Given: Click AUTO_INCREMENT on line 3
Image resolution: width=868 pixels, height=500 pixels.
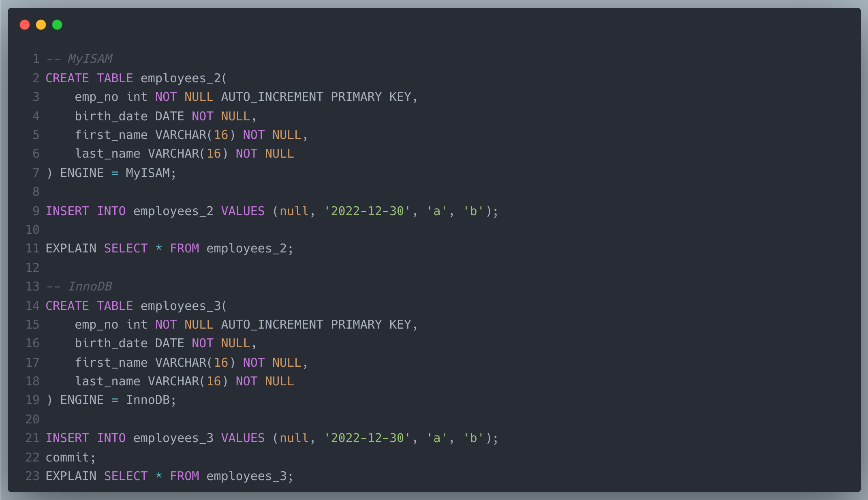Looking at the screenshot, I should 272,97.
